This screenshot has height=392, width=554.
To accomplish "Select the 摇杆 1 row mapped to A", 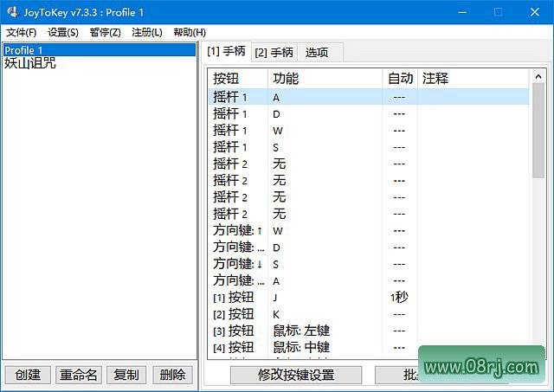I will 369,97.
